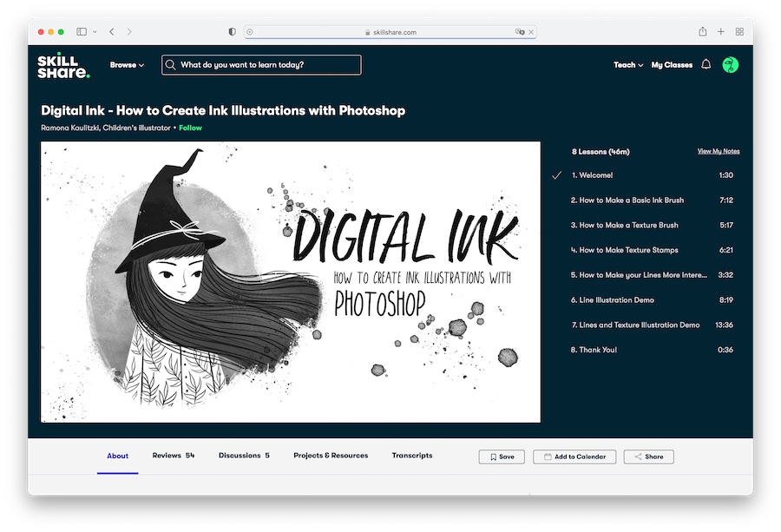Click the search magnifier icon
This screenshot has width=781, height=532.
click(170, 65)
